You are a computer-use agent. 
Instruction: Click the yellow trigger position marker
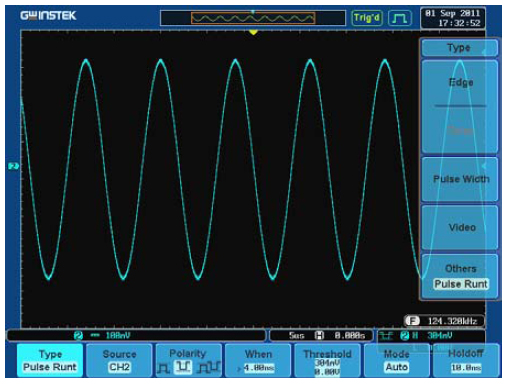(253, 32)
